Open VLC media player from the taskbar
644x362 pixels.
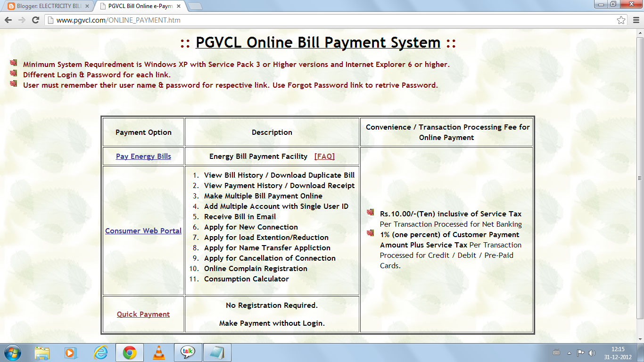pyautogui.click(x=159, y=352)
